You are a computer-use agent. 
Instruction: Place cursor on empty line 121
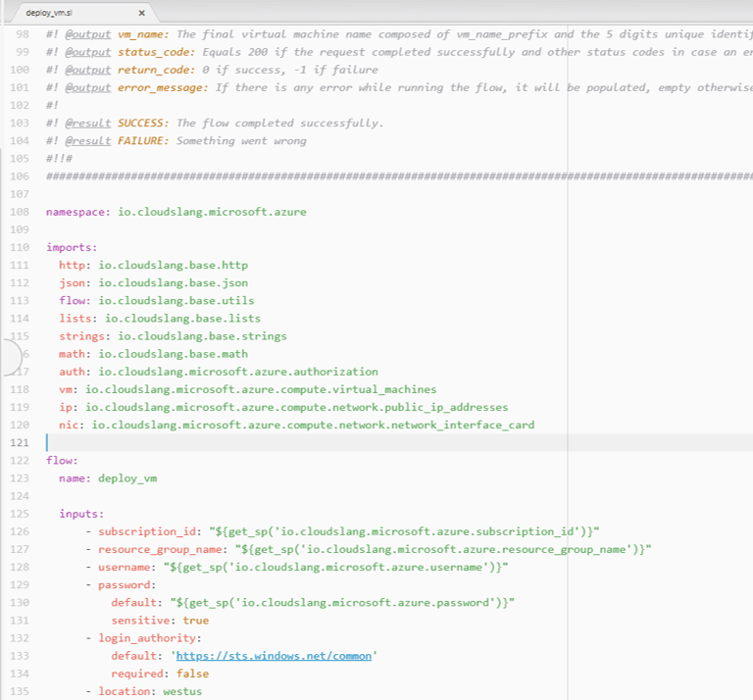(x=294, y=443)
